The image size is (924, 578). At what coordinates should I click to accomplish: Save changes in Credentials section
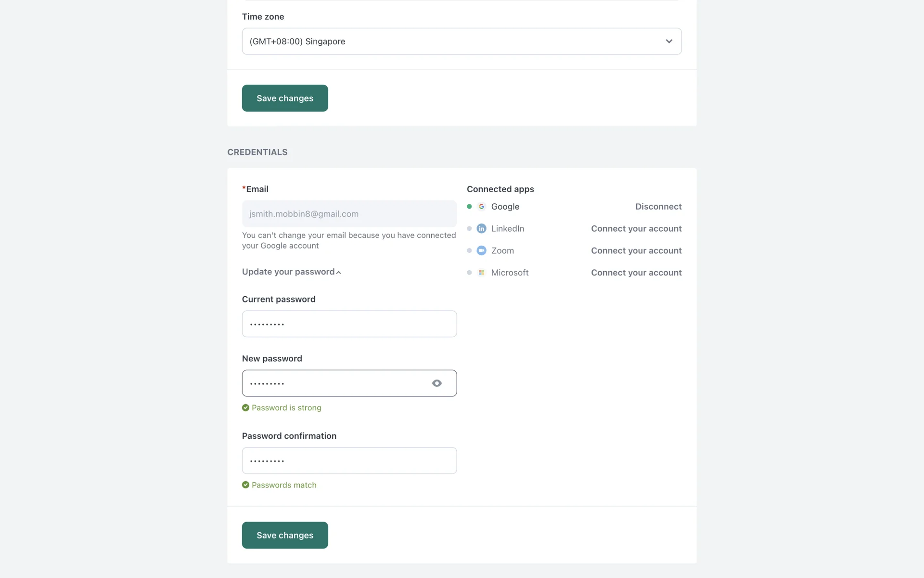coord(285,535)
